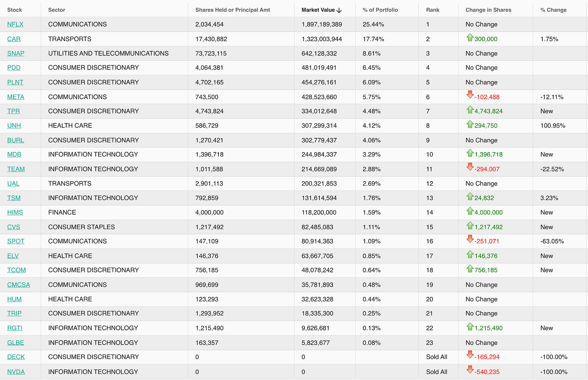The image size is (588, 380).
Task: Open the NFLX stock link
Action: click(15, 24)
